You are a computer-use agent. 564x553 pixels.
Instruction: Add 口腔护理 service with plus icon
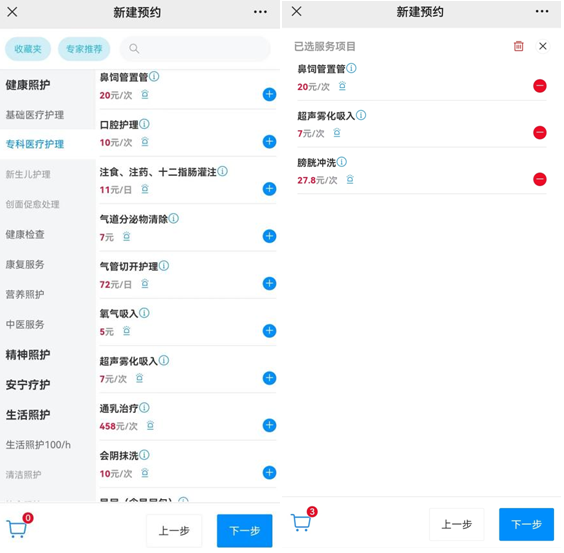[x=270, y=142]
